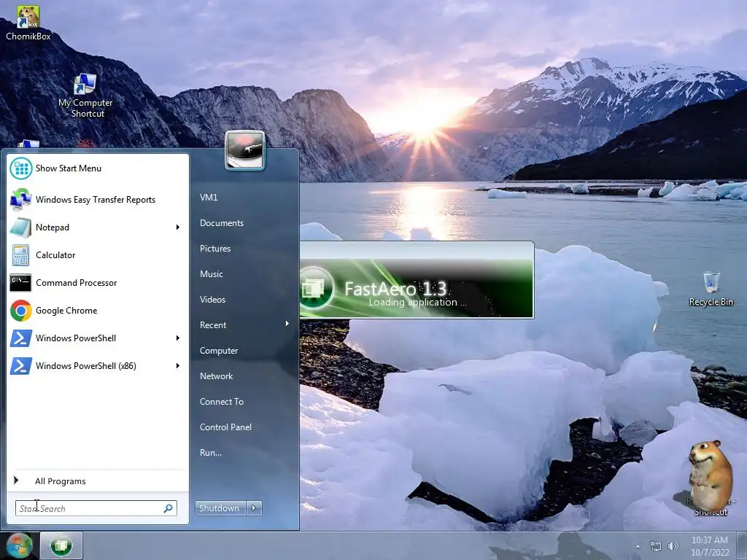Open Control Panel from Start menu
747x560 pixels.
(x=225, y=427)
